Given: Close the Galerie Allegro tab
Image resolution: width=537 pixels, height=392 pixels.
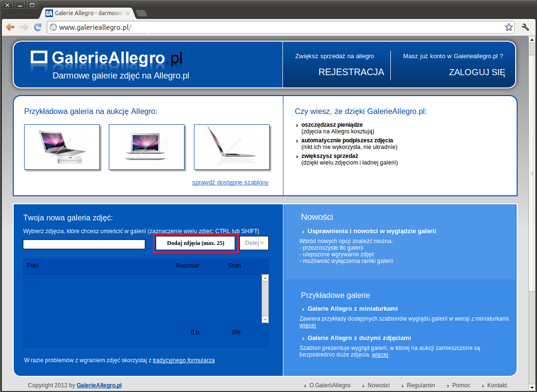Looking at the screenshot, I should [128, 13].
